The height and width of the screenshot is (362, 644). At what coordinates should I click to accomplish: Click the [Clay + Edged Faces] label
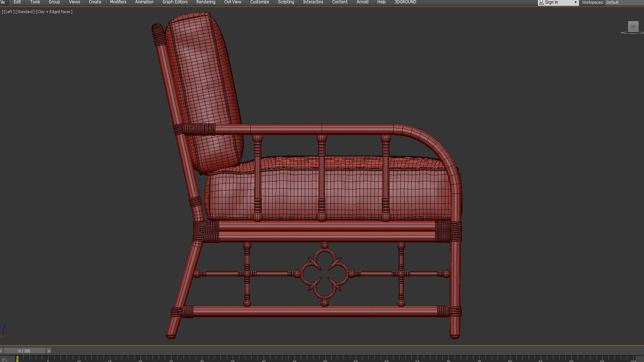pos(54,12)
